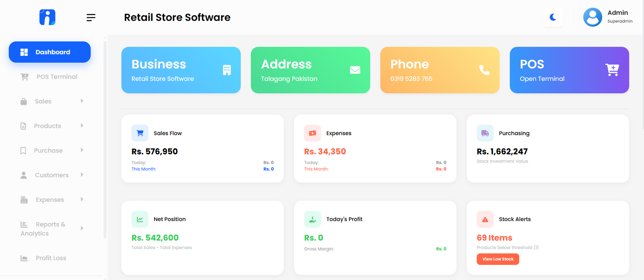
Task: Click This Month label in Sales Flow
Action: pyautogui.click(x=144, y=169)
